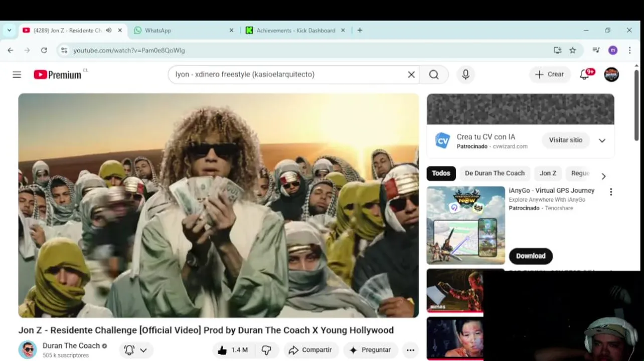644x361 pixels.
Task: Click the video title "Jon Z - Residente Challenge"
Action: pyautogui.click(x=206, y=330)
